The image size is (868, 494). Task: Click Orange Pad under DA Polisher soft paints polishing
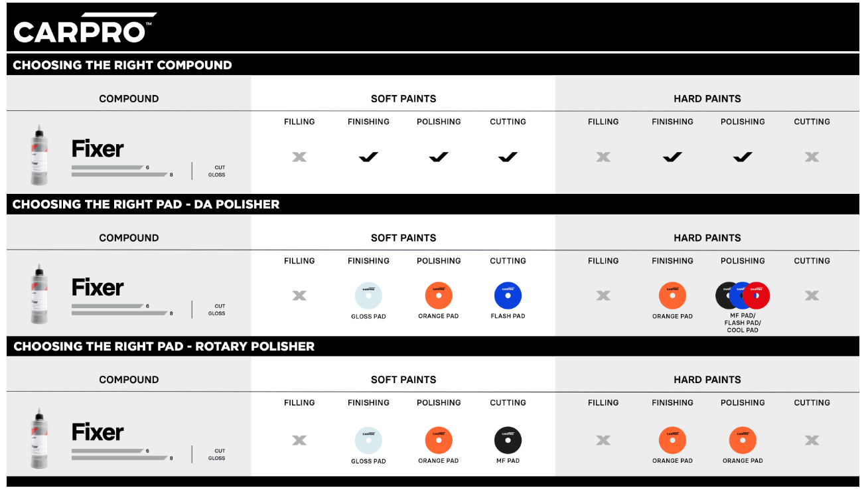[439, 296]
